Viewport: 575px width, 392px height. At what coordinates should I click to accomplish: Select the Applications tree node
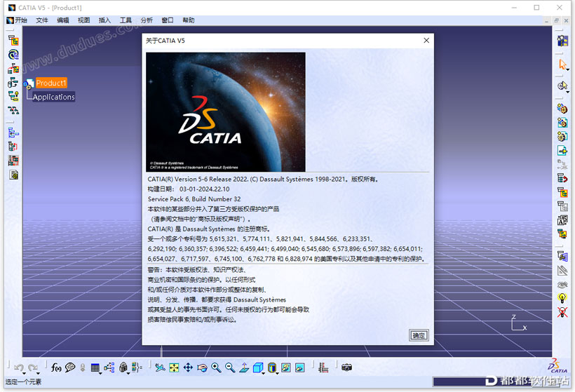pos(53,97)
